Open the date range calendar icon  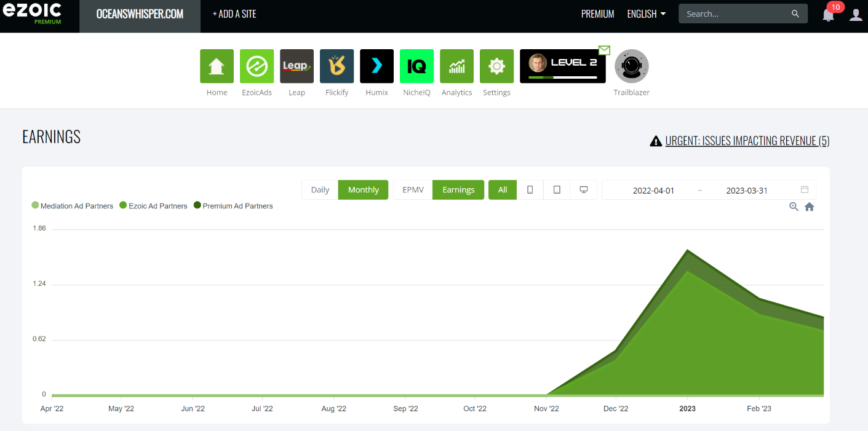pos(805,189)
